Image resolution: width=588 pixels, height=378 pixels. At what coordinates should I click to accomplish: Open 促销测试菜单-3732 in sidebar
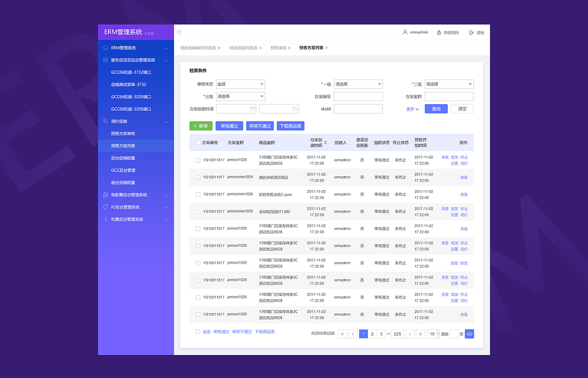(129, 85)
